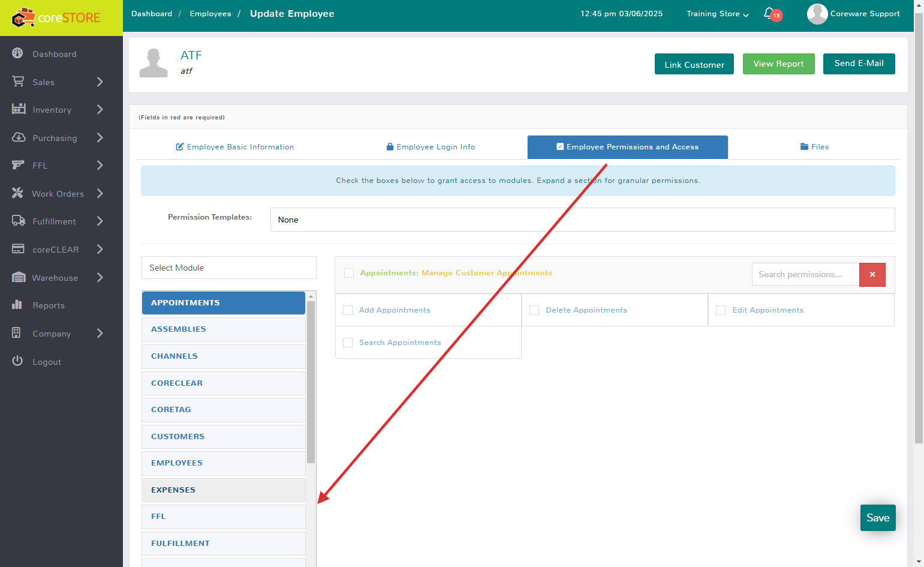Screen dimensions: 924x567
Task: Select the CHANNELS module
Action: 224,356
